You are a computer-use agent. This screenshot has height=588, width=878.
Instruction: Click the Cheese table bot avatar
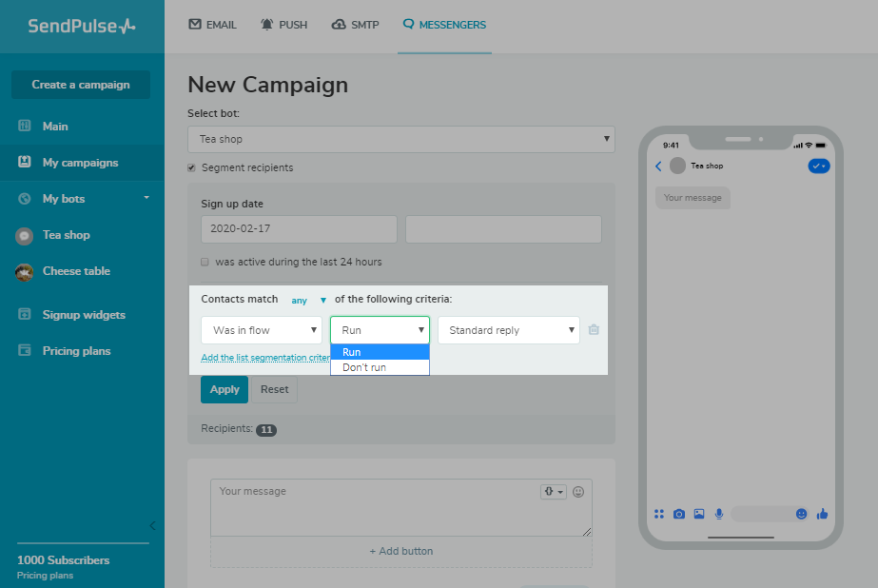pos(24,272)
